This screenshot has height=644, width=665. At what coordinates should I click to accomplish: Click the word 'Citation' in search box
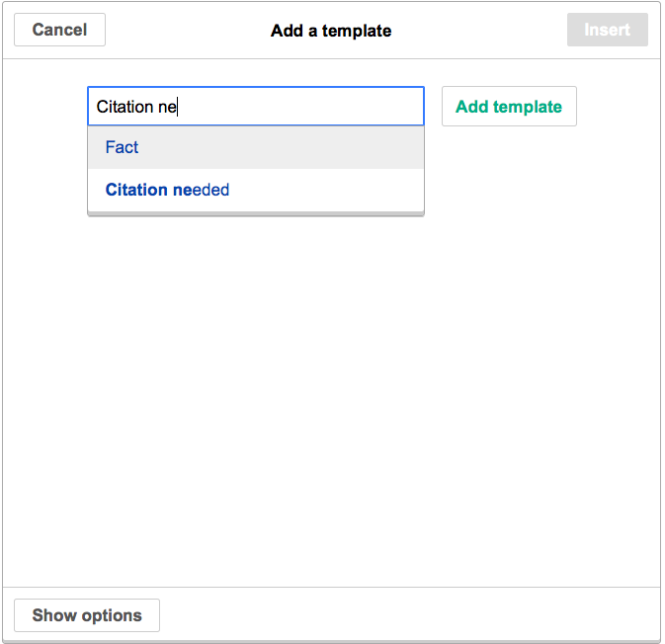coord(125,107)
